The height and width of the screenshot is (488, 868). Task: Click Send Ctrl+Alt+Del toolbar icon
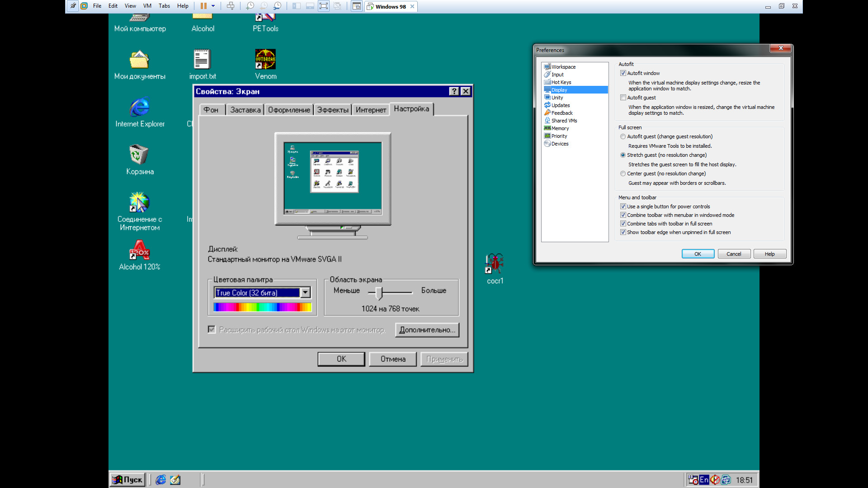(x=231, y=6)
